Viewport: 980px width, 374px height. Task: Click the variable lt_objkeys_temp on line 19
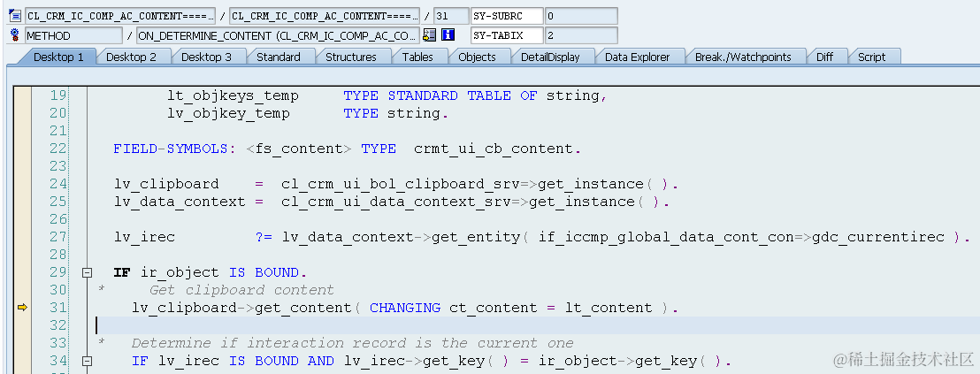click(x=234, y=96)
